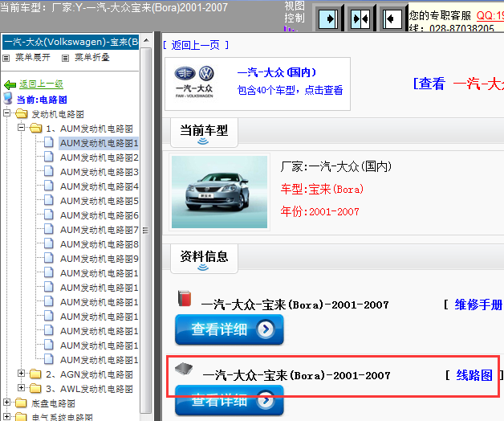The image size is (504, 421).
Task: Click 返回上一级 link in sidebar
Action: [41, 84]
